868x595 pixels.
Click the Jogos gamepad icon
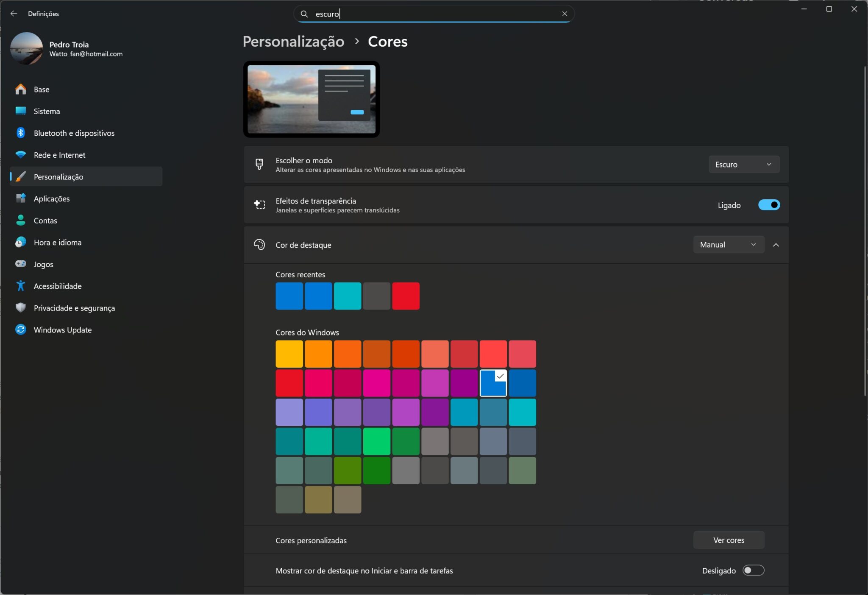(20, 264)
